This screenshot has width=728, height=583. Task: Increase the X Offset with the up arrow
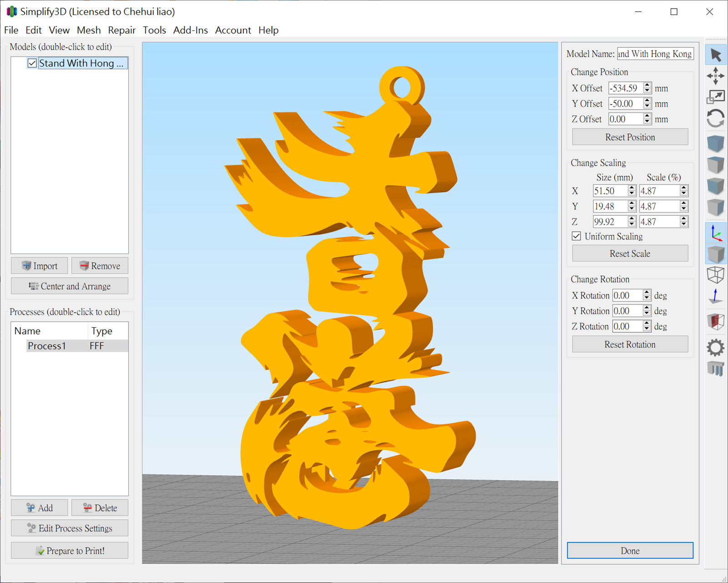coord(647,85)
